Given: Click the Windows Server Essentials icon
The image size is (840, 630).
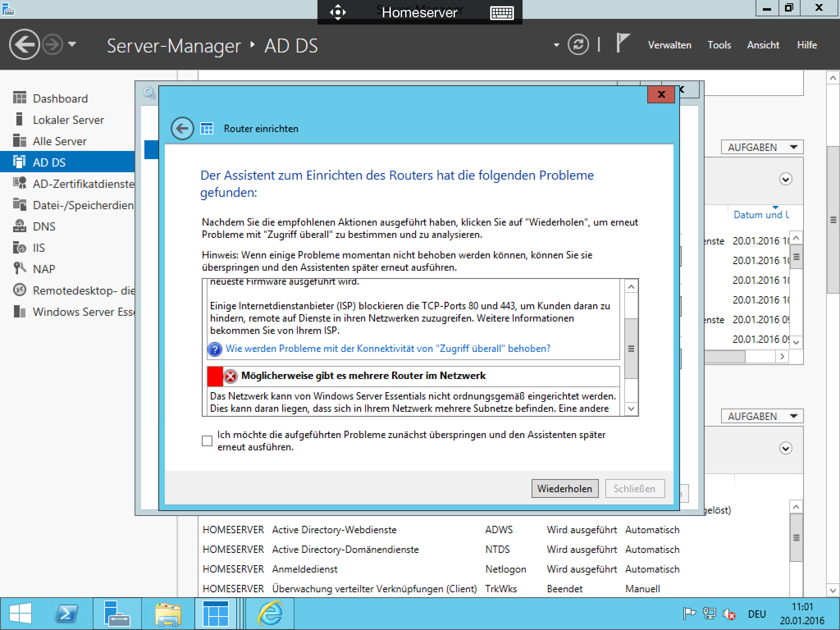Looking at the screenshot, I should pyautogui.click(x=19, y=311).
